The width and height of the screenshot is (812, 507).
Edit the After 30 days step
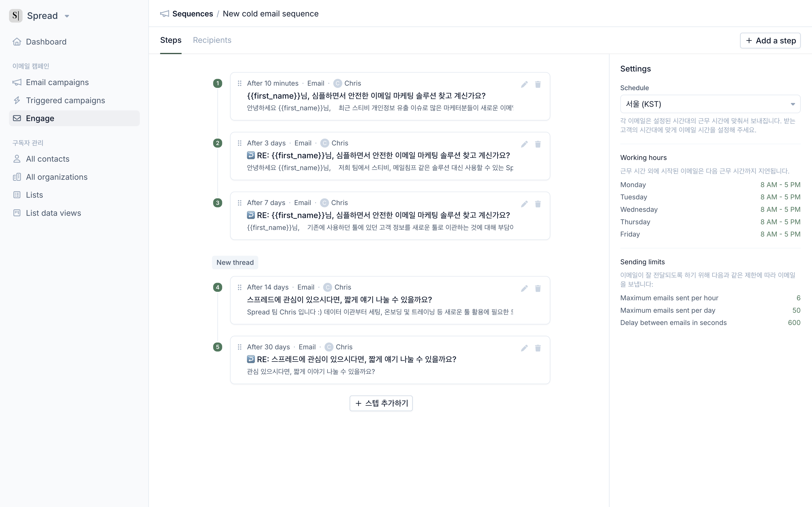524,348
